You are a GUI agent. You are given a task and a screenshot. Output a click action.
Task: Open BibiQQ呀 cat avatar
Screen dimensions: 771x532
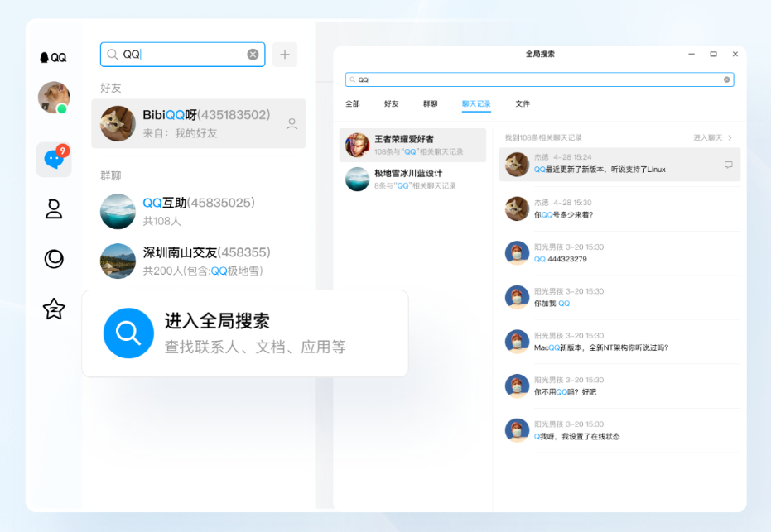118,123
